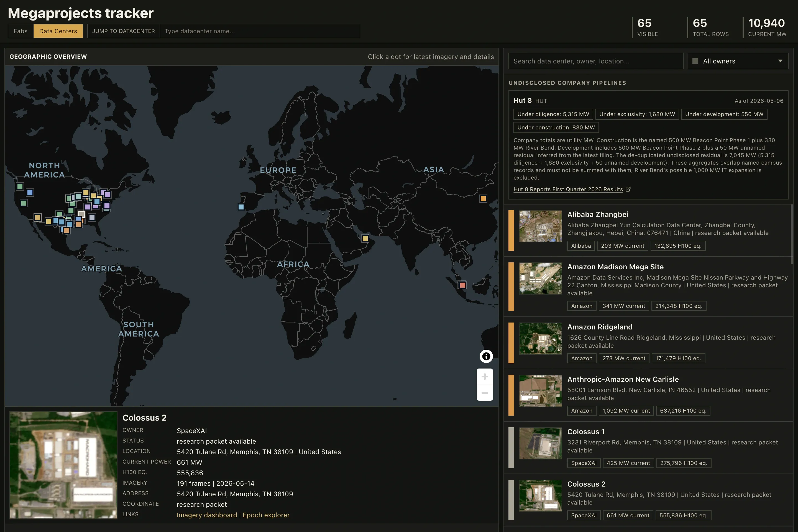
Task: Open the Epoch explorer link
Action: tap(266, 515)
